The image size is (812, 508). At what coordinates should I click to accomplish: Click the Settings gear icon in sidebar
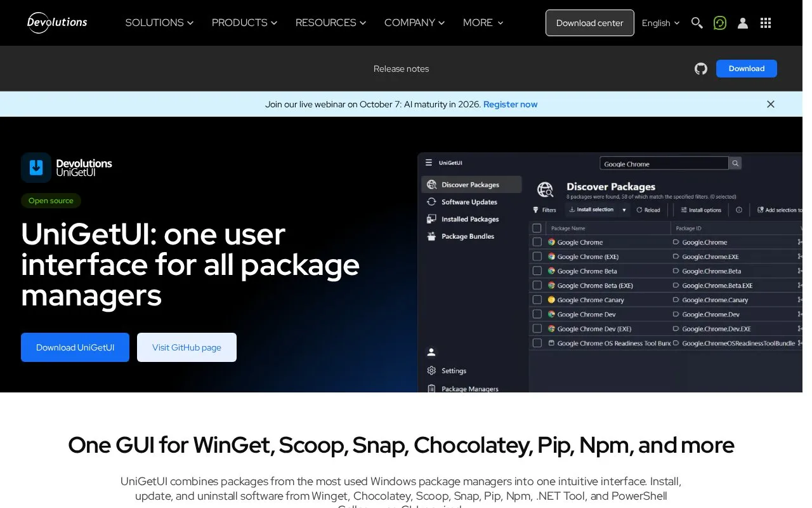tap(432, 370)
